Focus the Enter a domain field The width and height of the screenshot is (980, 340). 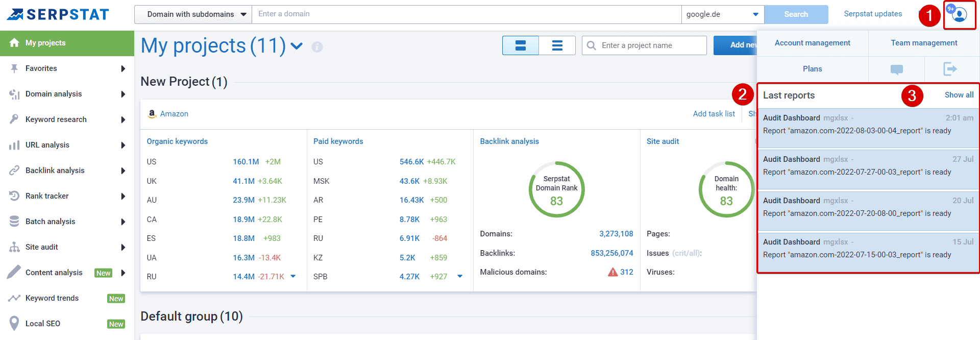[x=467, y=14]
